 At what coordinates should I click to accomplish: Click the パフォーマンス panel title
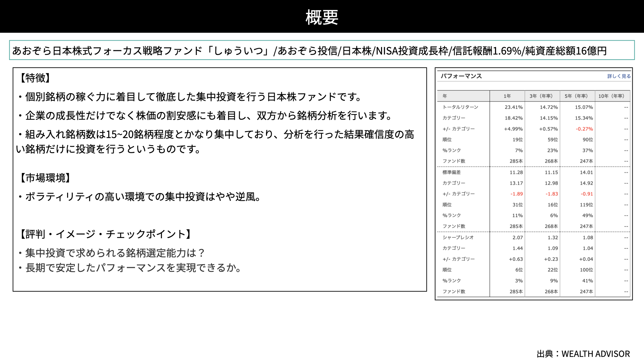(461, 76)
